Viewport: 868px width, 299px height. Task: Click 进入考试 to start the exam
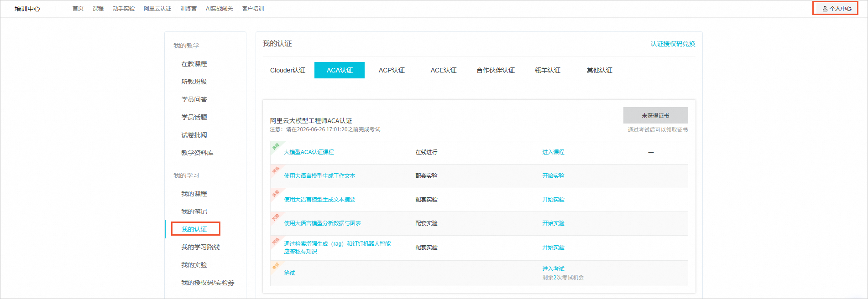(x=553, y=269)
